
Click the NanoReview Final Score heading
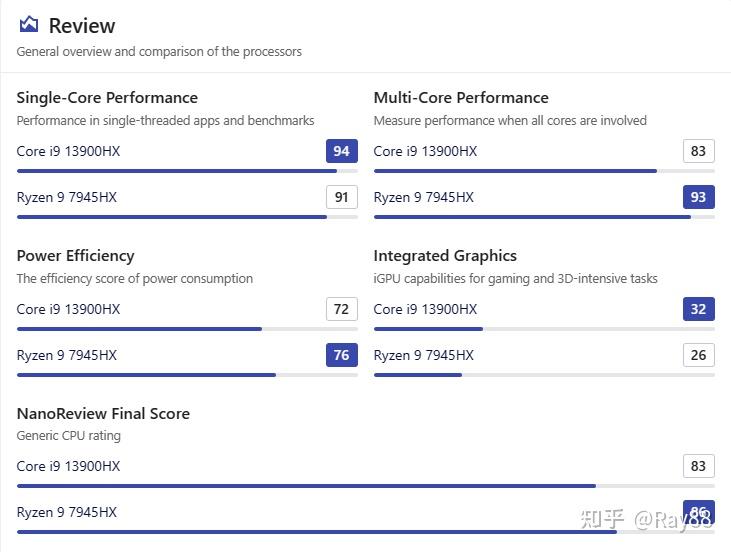103,413
